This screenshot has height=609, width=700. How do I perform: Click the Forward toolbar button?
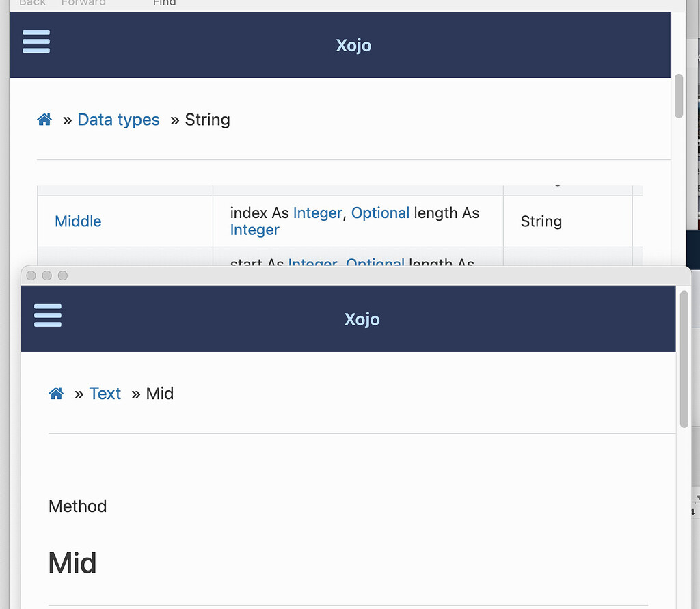[83, 3]
